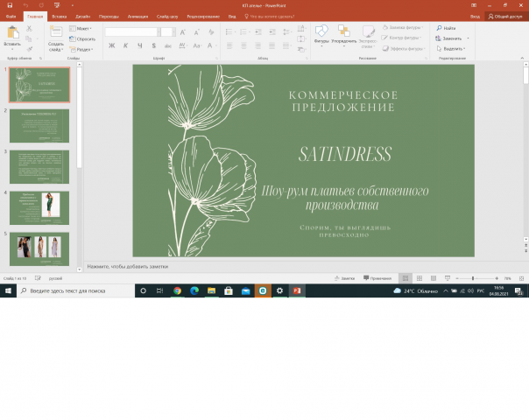Viewport: 529px width, 420px height.
Task: Switch to slide sorter view icon
Action: click(420, 278)
